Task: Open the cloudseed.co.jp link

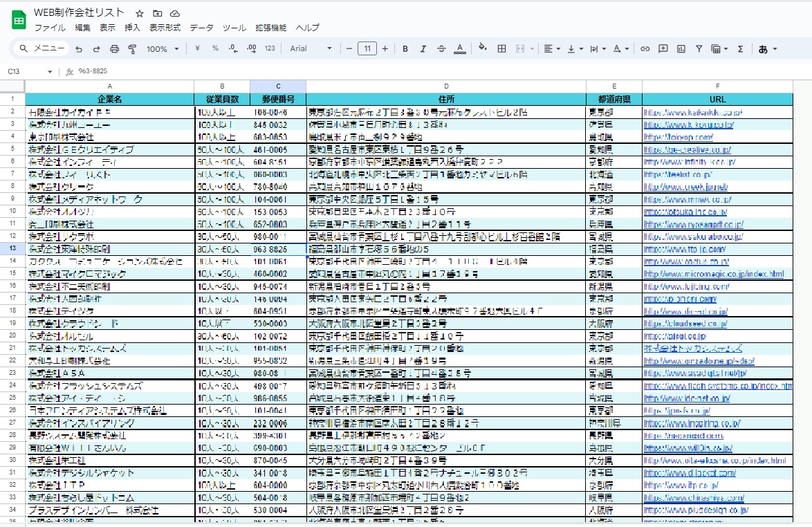Action: [x=685, y=324]
